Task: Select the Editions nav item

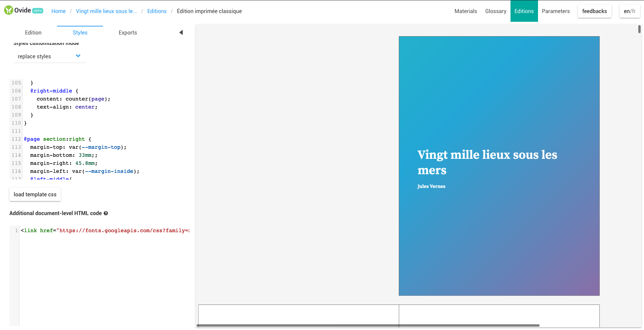Action: pos(524,11)
